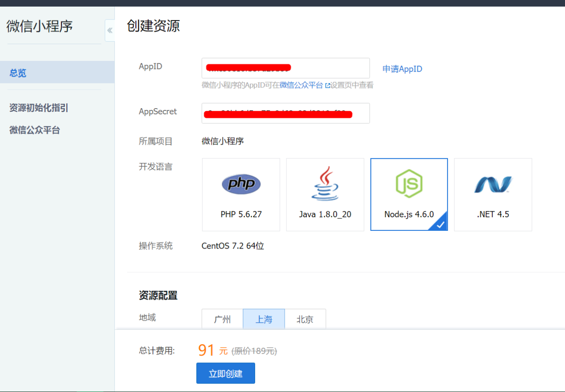The height and width of the screenshot is (392, 565).
Task: Switch region to 北京
Action: tap(305, 319)
